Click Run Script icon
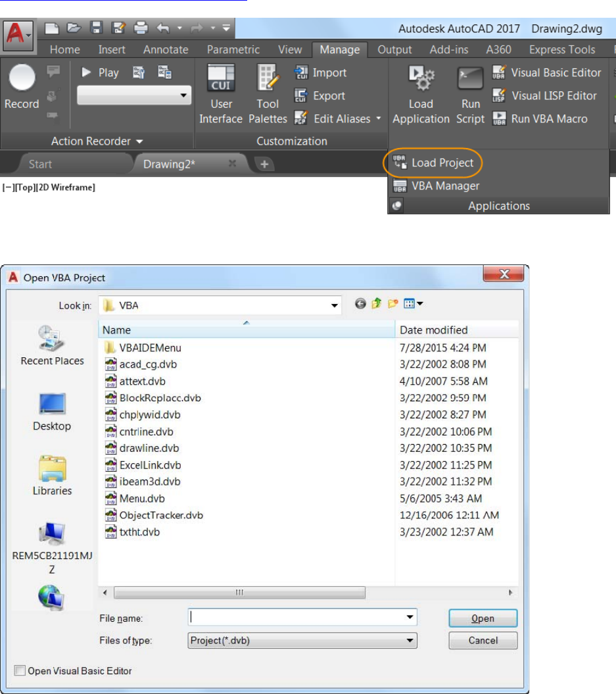The width and height of the screenshot is (616, 694). coord(471,94)
